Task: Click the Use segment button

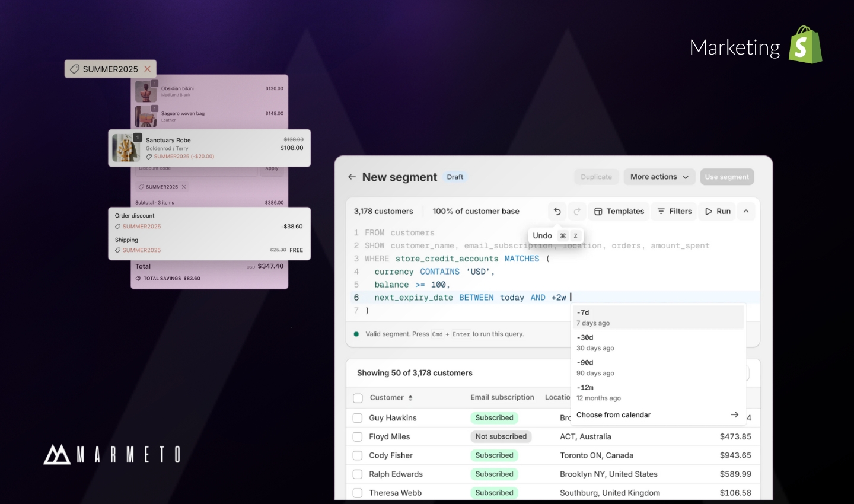Action: 727,177
